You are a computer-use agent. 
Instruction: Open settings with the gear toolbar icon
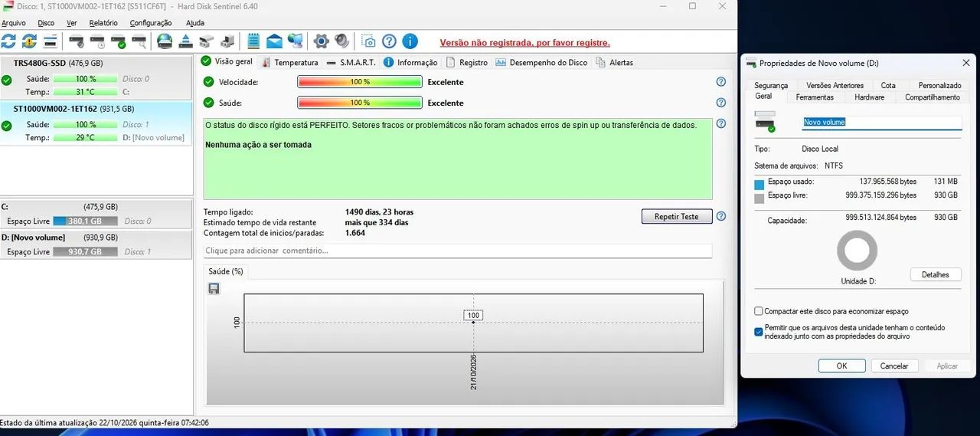[x=322, y=41]
